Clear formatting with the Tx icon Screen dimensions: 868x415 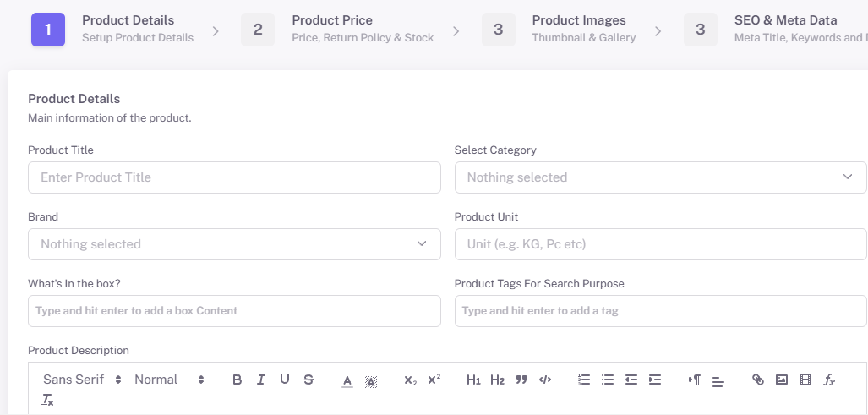[48, 400]
